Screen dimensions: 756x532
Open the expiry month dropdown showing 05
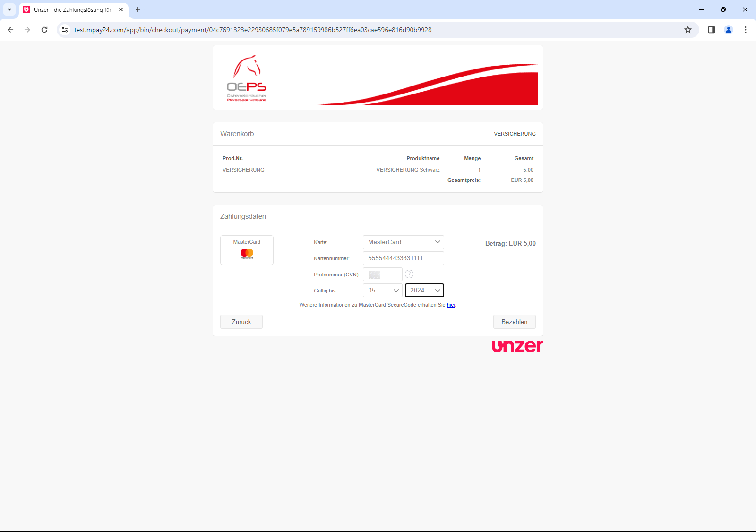pyautogui.click(x=383, y=290)
